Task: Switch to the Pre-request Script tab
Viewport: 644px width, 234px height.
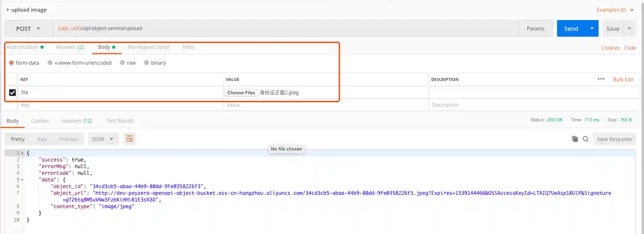Action: coord(149,47)
